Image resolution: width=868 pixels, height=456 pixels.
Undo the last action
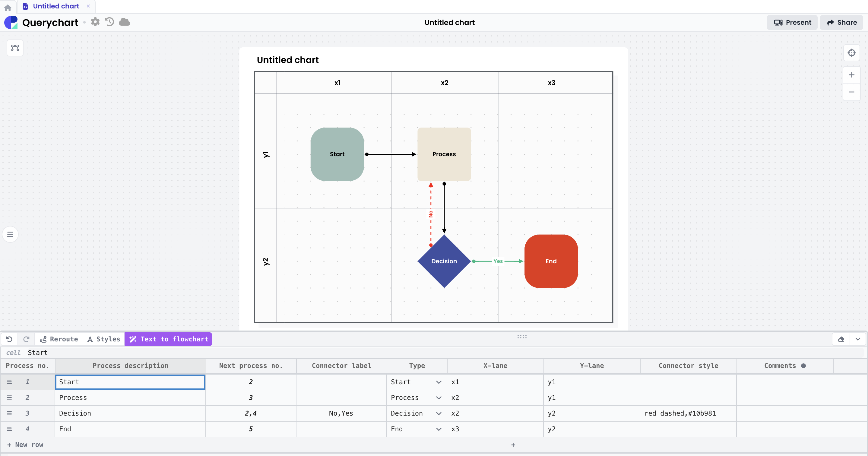click(9, 339)
